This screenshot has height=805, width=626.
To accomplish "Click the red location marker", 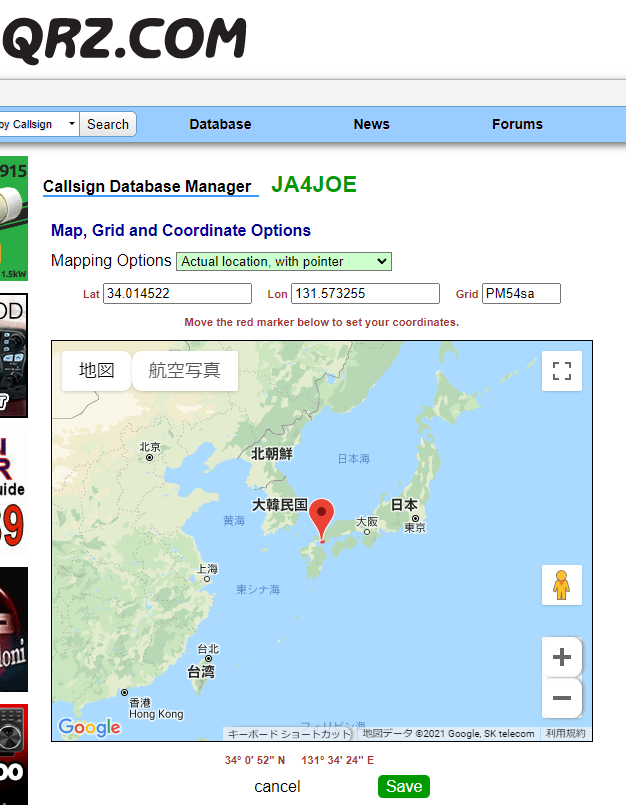I will point(321,518).
